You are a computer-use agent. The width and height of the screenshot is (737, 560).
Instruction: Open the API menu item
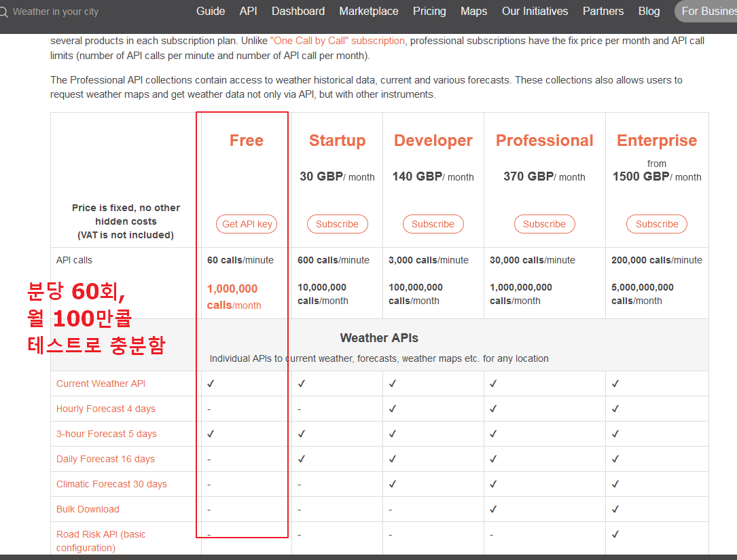tap(248, 12)
